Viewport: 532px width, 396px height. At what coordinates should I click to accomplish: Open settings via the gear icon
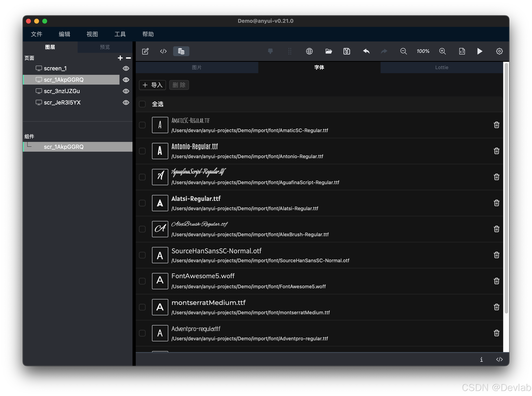click(499, 51)
